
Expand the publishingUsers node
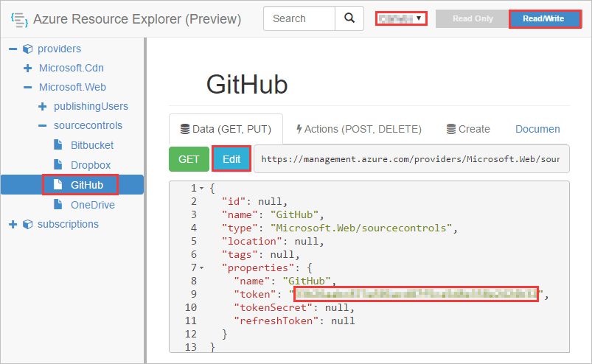(x=42, y=107)
